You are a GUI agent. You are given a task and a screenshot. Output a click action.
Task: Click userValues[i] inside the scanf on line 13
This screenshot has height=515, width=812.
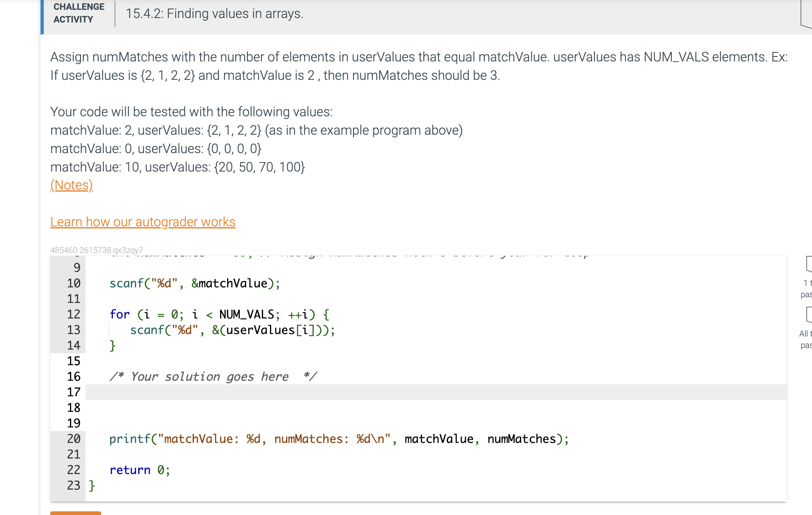270,330
